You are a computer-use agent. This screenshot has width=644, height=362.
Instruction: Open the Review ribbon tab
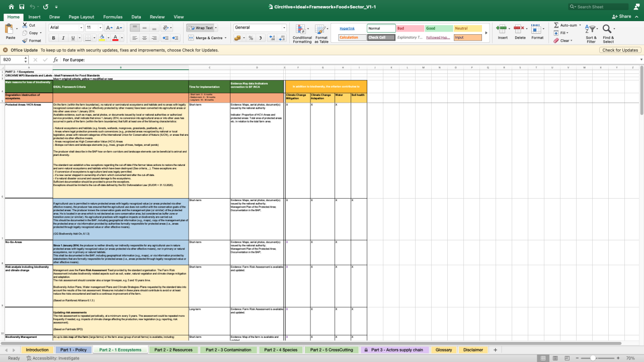157,17
